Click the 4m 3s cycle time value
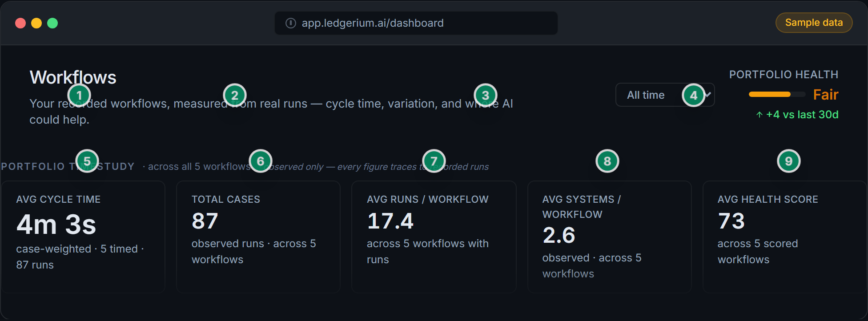 56,224
